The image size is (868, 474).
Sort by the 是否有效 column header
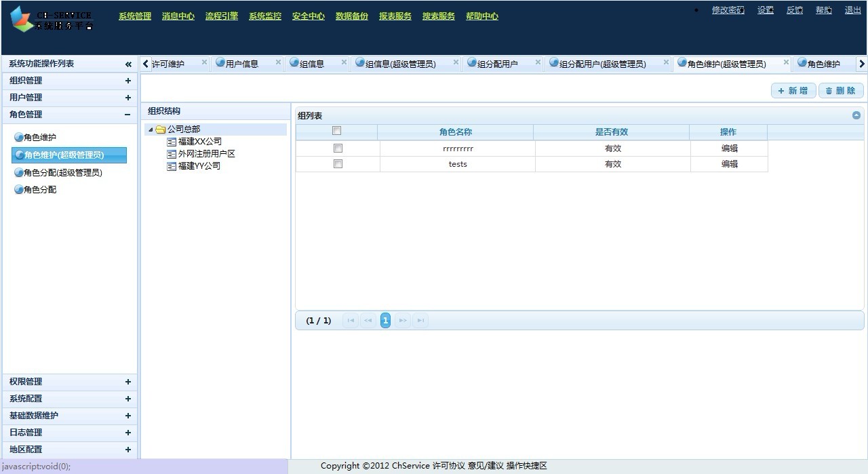[612, 132]
